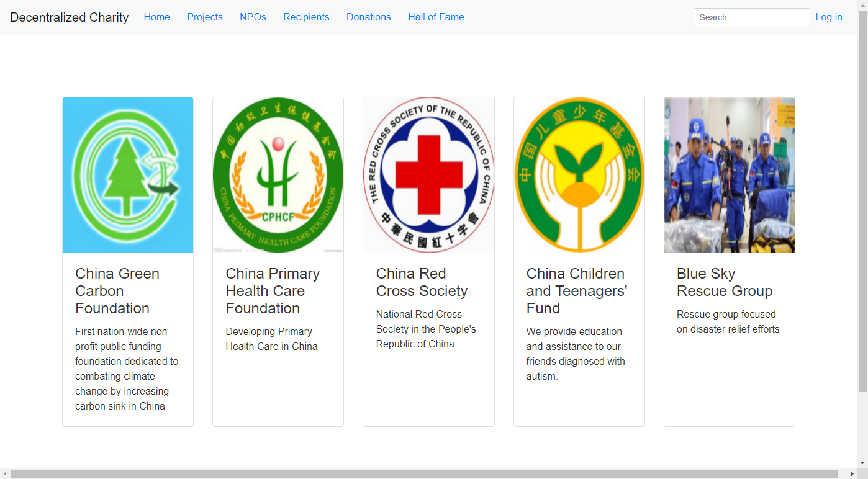The image size is (868, 479).
Task: Open the Blue Sky Rescue Group photo
Action: tap(730, 175)
